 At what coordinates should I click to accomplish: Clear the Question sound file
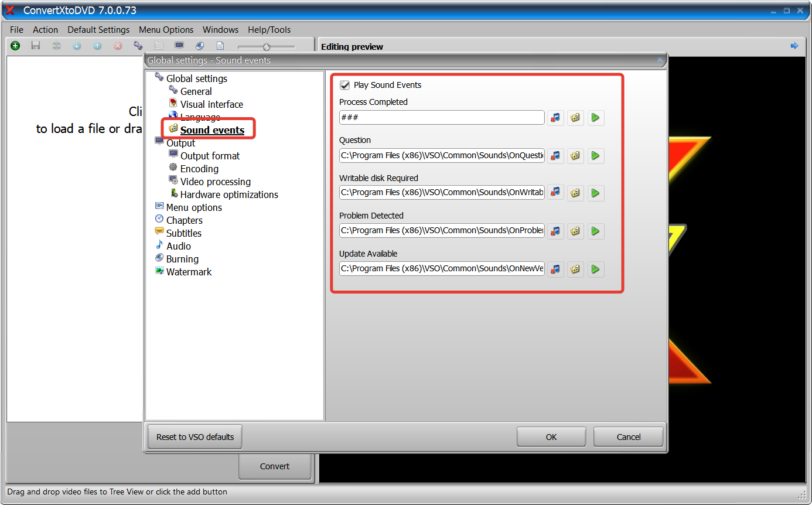tap(555, 155)
